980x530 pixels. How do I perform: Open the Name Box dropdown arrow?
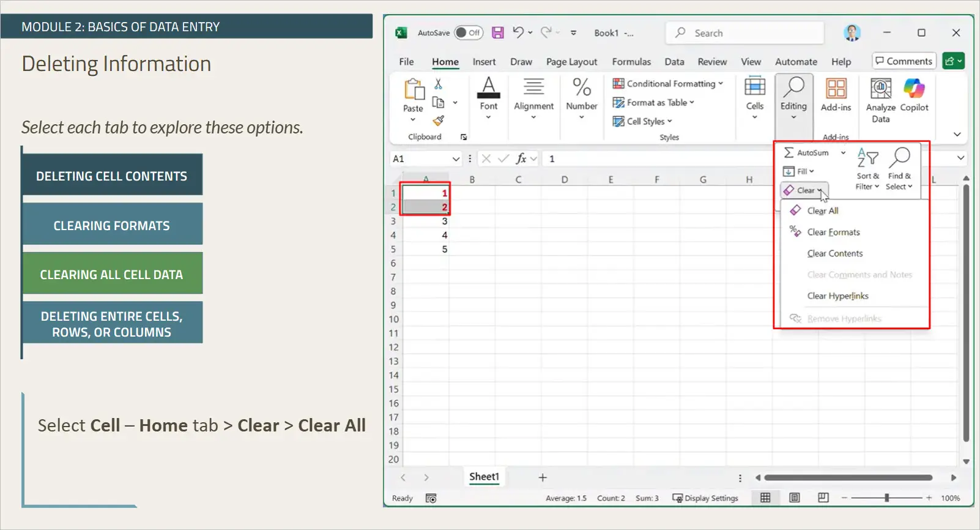tap(456, 159)
